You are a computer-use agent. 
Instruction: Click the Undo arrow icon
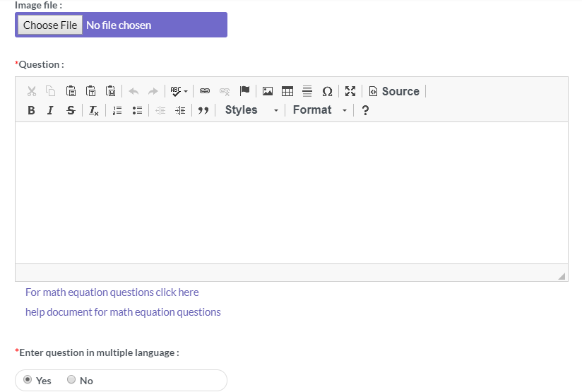(x=133, y=91)
